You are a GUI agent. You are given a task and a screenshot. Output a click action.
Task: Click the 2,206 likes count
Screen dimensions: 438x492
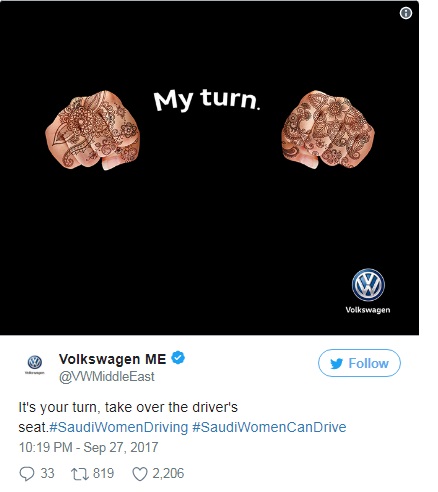[168, 474]
